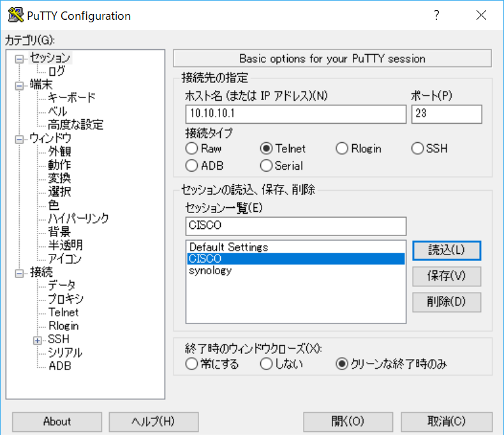Close the PuTTY Configuration window
The height and width of the screenshot is (435, 504).
click(x=481, y=15)
